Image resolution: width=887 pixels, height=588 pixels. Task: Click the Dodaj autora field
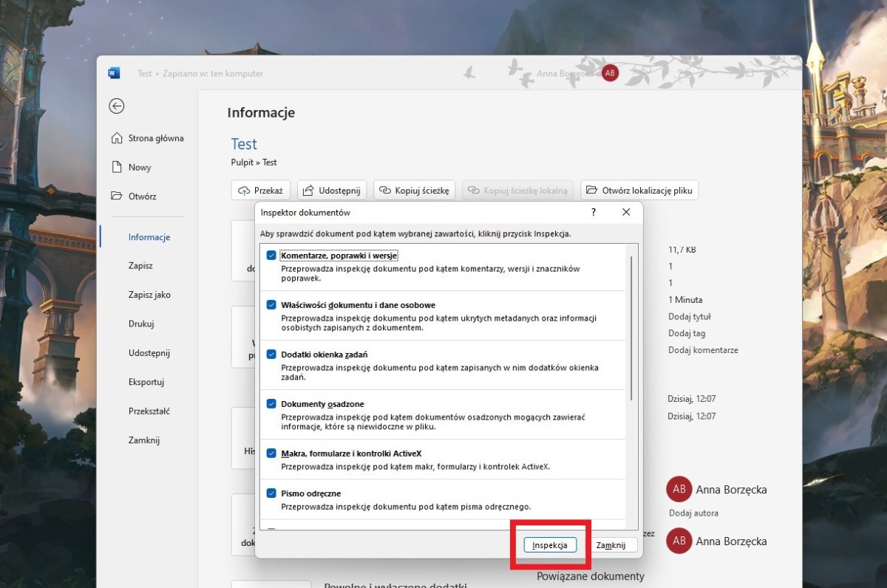[x=693, y=513]
